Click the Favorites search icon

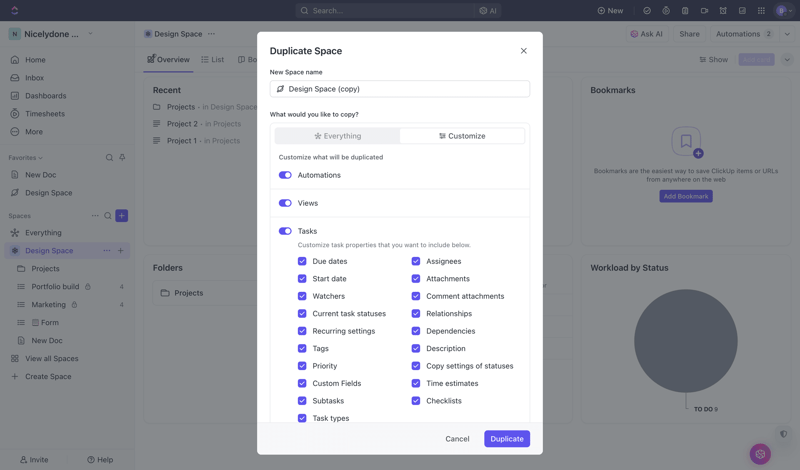click(109, 158)
